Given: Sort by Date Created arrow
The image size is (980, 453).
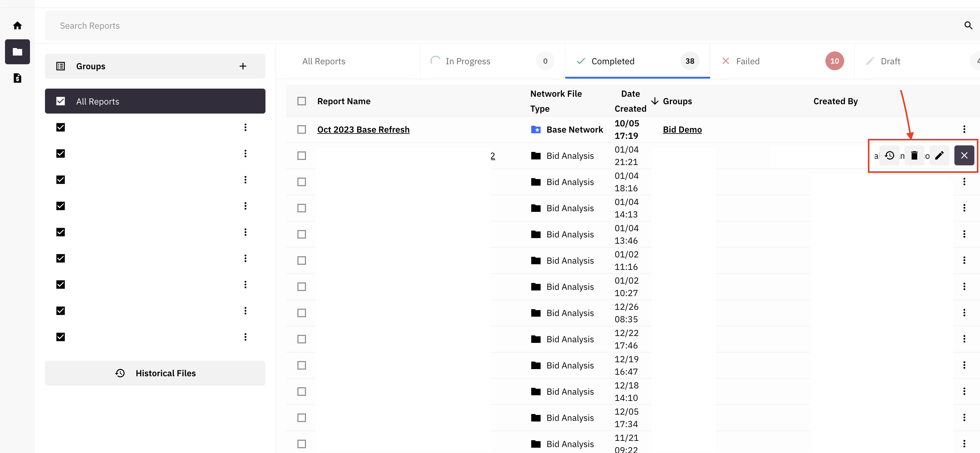Looking at the screenshot, I should click(x=655, y=101).
